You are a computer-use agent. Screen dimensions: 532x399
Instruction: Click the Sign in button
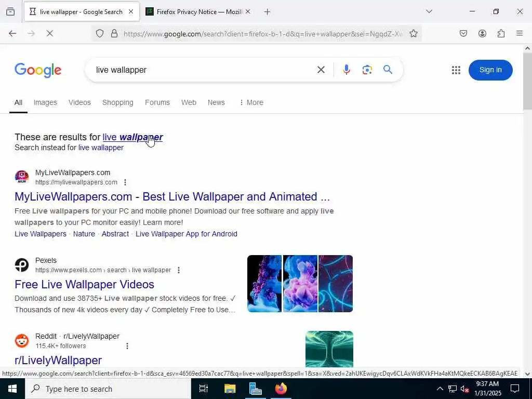pyautogui.click(x=490, y=70)
